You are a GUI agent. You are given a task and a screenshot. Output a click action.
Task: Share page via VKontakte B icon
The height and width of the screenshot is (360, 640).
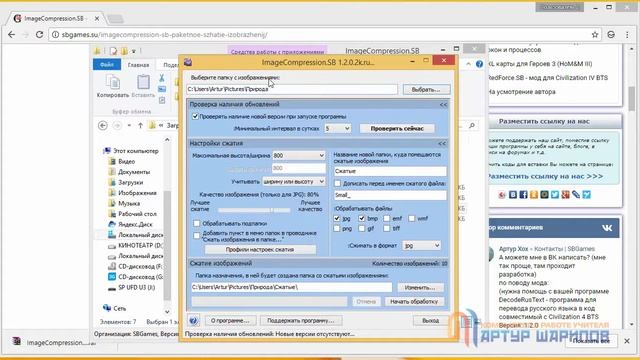pyautogui.click(x=513, y=195)
